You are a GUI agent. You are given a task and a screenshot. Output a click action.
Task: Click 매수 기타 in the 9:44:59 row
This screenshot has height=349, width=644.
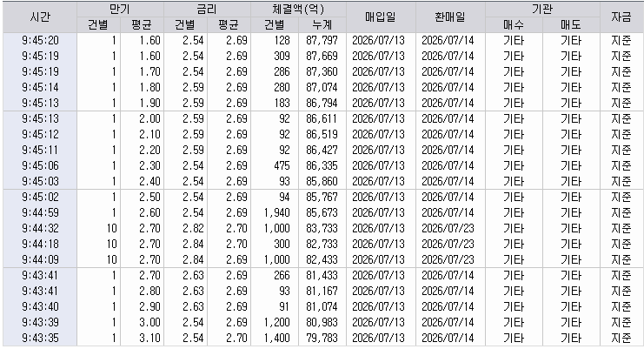(x=514, y=212)
